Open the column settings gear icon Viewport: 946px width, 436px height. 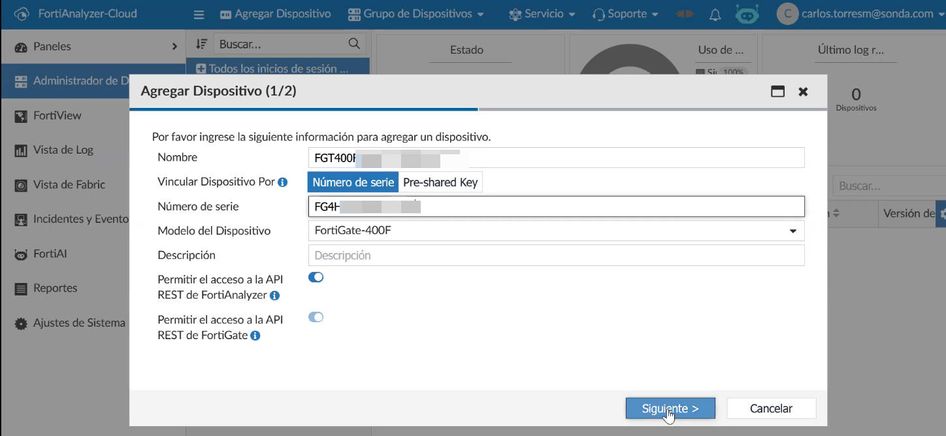[x=941, y=213]
